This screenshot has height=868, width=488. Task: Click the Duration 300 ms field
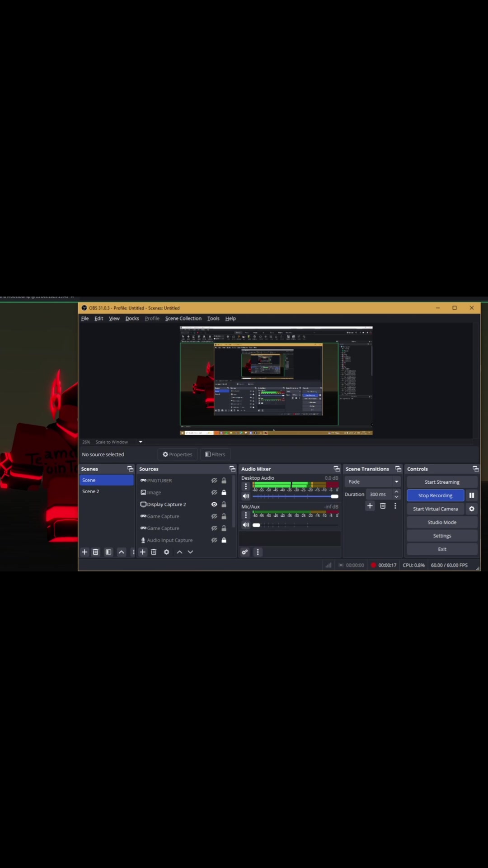[379, 495]
